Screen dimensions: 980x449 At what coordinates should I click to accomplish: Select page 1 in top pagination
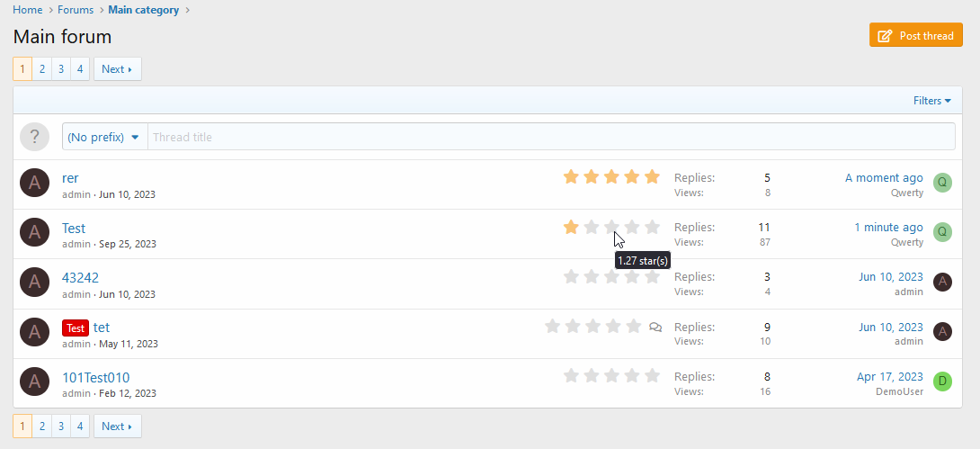(x=22, y=69)
